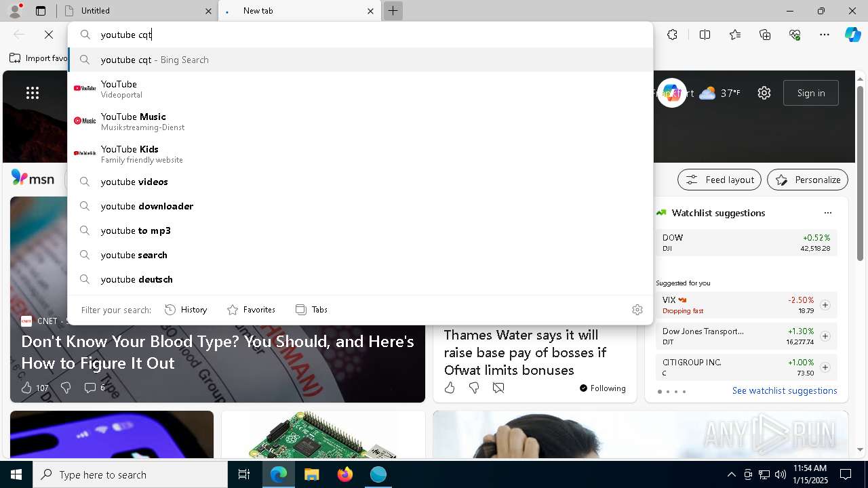Screen dimensions: 868x488
Task: Open See watchlist suggestions link
Action: click(x=785, y=390)
